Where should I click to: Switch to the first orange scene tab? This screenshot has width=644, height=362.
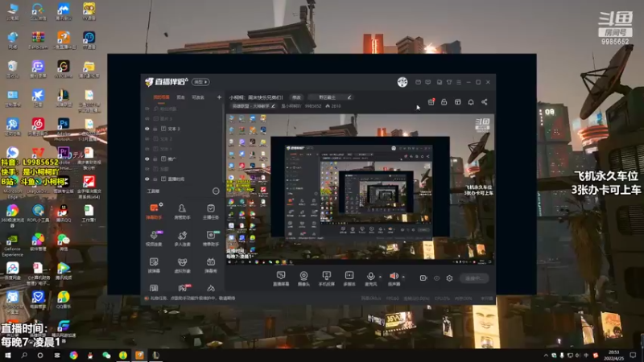(x=161, y=97)
